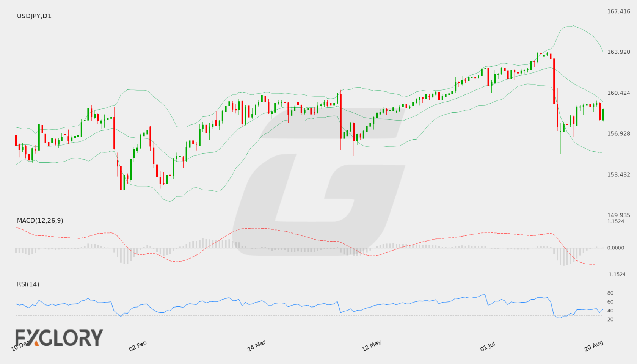The height and width of the screenshot is (364, 637).
Task: Click the 01 Jul date label
Action: click(487, 346)
